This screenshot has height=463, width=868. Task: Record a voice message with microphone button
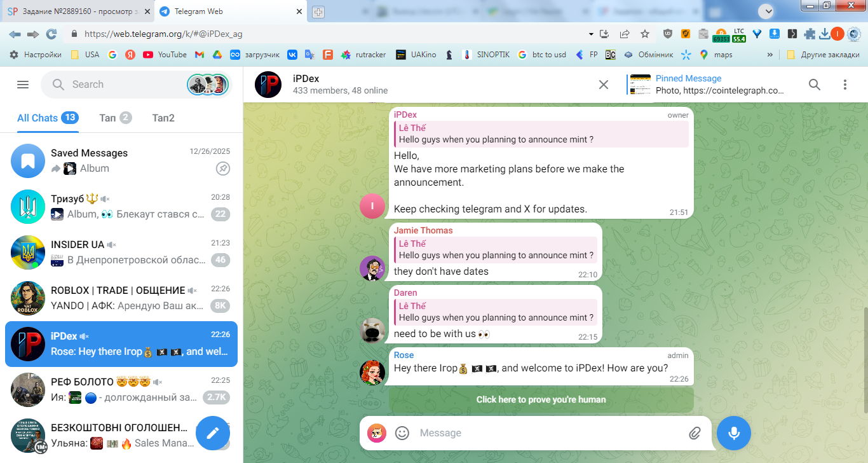[x=734, y=433]
